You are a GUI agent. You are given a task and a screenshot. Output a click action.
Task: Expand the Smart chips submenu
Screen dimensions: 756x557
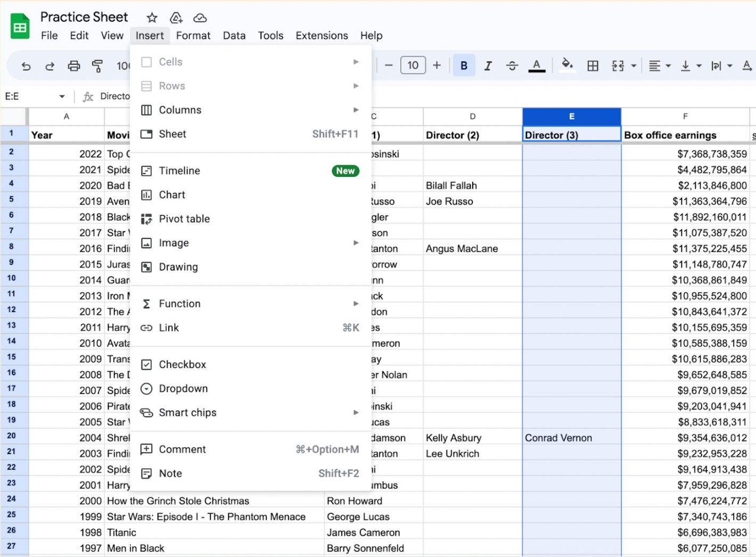pyautogui.click(x=250, y=413)
